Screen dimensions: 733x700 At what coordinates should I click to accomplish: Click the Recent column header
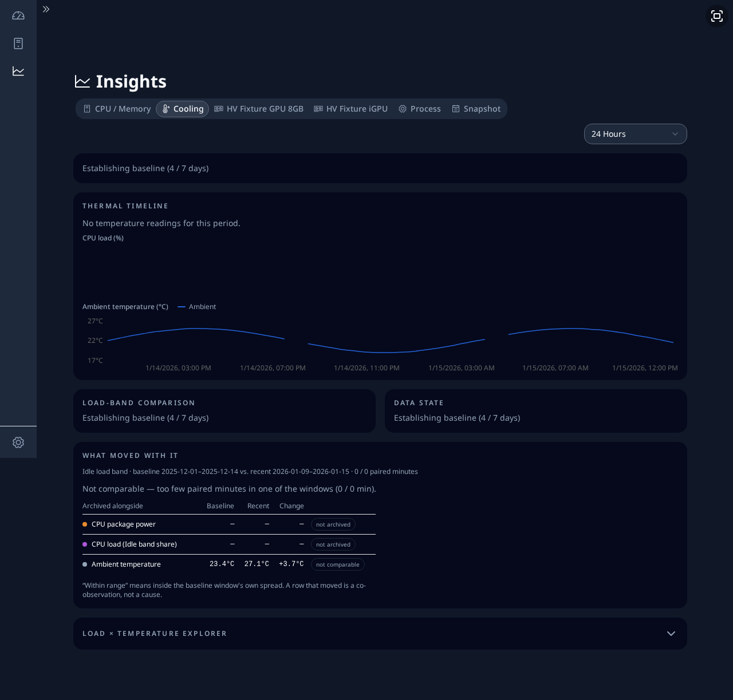click(x=258, y=506)
